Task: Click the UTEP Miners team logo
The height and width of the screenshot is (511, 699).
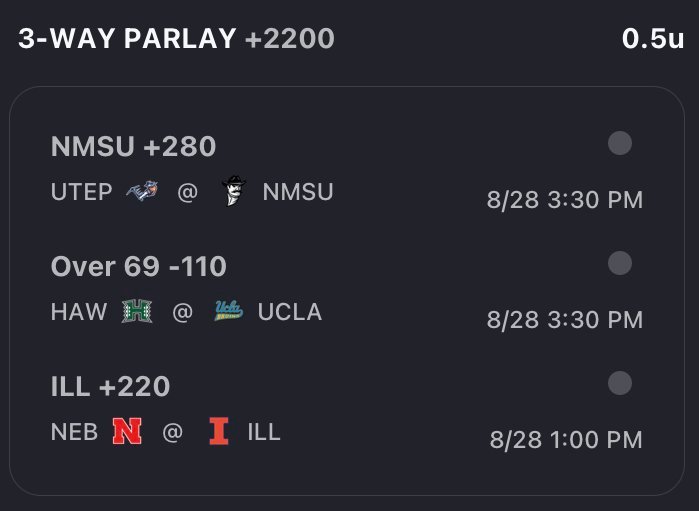Action: [x=142, y=191]
